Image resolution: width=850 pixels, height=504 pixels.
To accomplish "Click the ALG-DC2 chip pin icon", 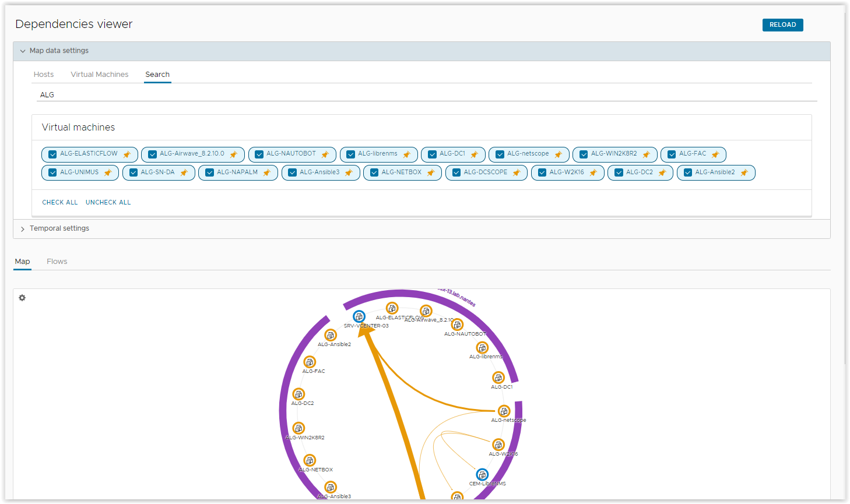I will (662, 173).
